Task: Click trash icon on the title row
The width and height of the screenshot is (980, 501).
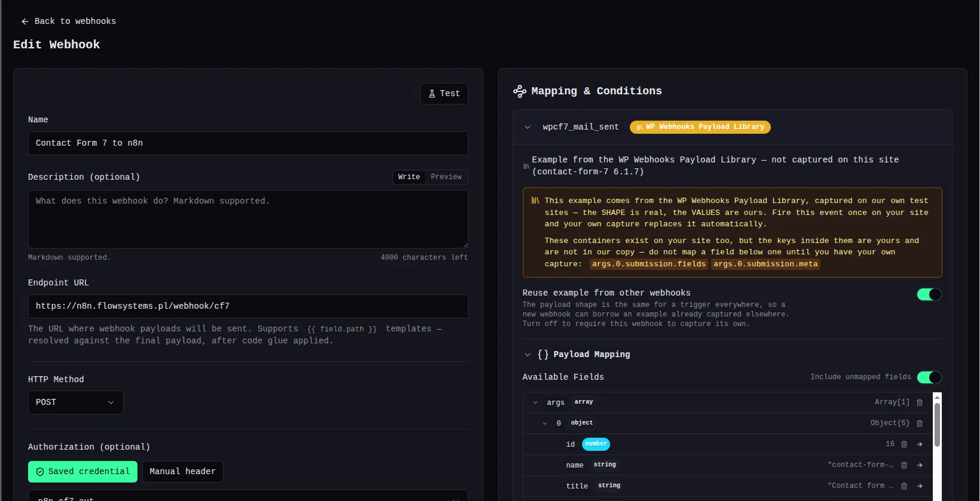Action: 904,486
